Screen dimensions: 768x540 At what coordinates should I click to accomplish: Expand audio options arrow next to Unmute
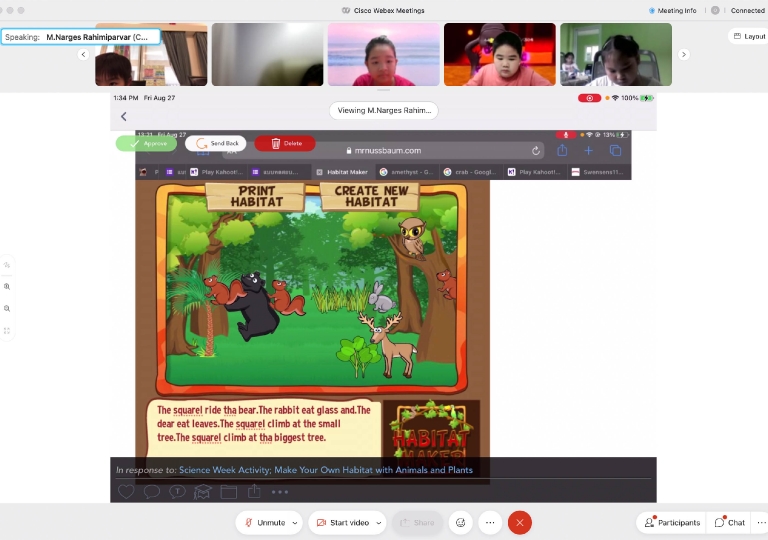[295, 523]
